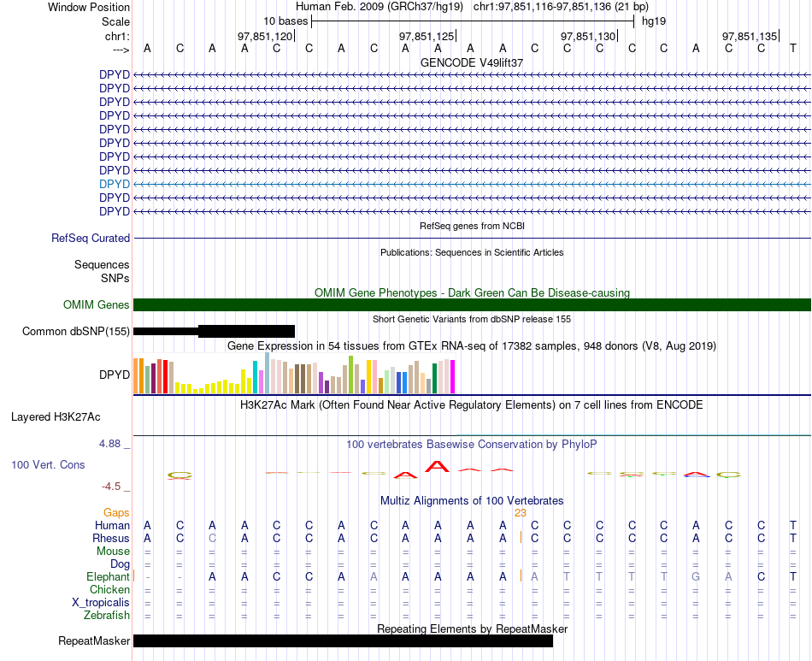Screen dimensions: 812x661
Task: Click the 'Common dbSNP(155)' track label
Action: [x=75, y=332]
